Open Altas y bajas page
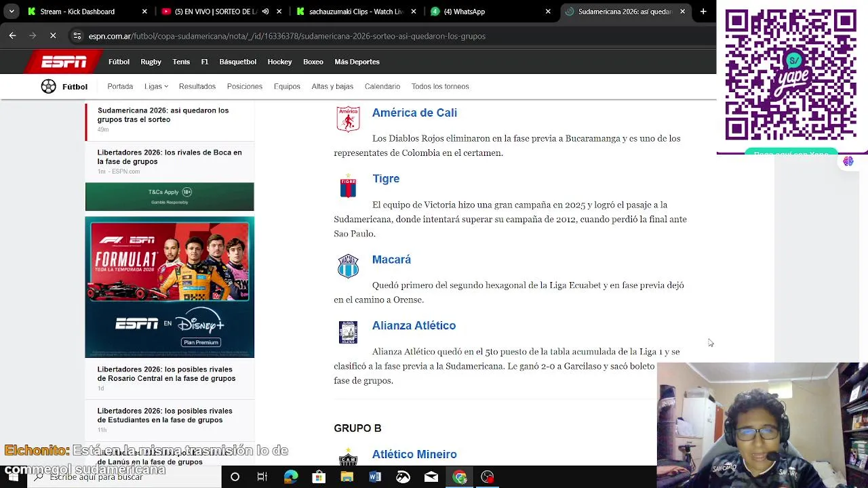Screen dimensions: 868x488 (332, 86)
